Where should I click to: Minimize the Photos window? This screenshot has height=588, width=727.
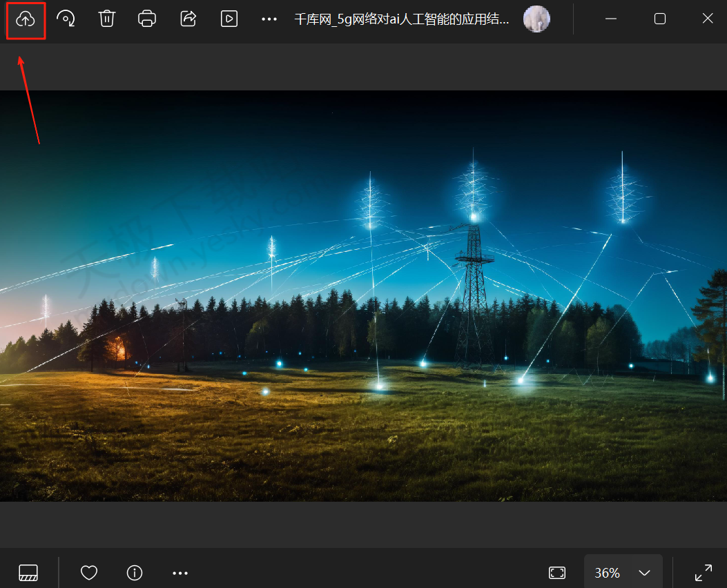pos(611,19)
